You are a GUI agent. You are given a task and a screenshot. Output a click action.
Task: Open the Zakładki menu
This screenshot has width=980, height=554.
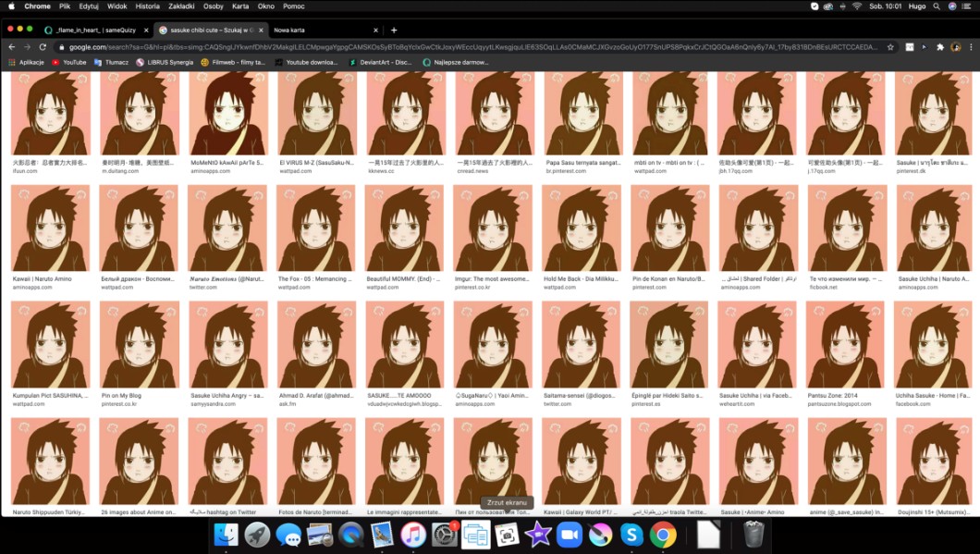click(181, 6)
